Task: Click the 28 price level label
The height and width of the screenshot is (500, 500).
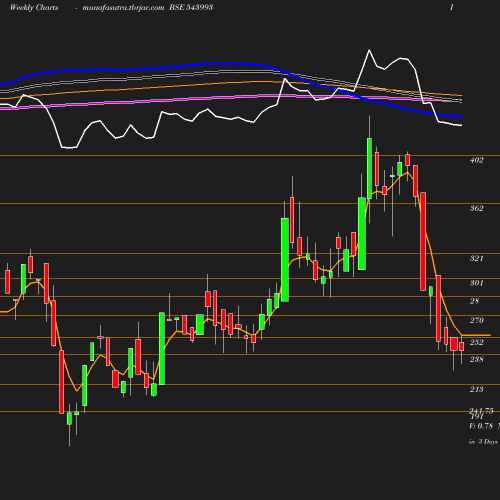Action: pos(474,301)
